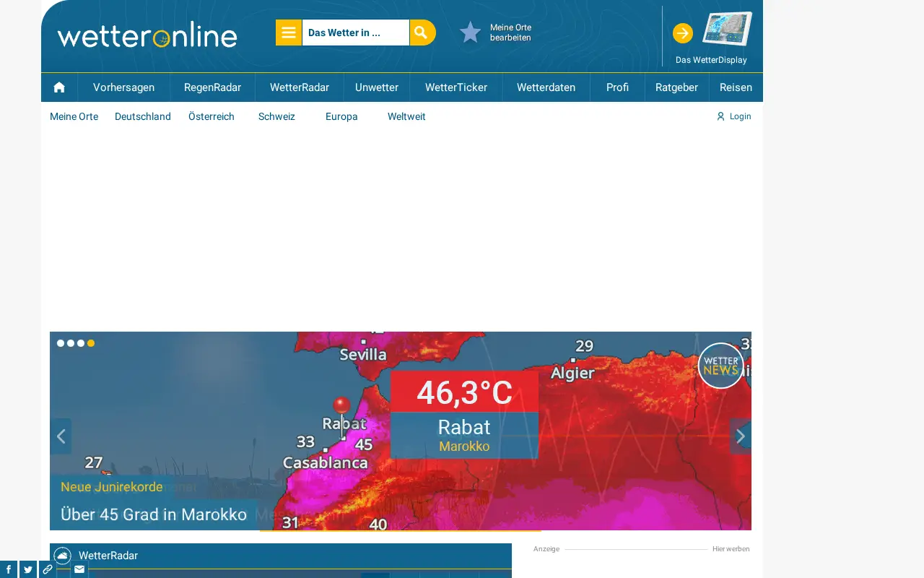This screenshot has height=578, width=924.
Task: Advance to the next news carousel slide
Action: (x=741, y=436)
